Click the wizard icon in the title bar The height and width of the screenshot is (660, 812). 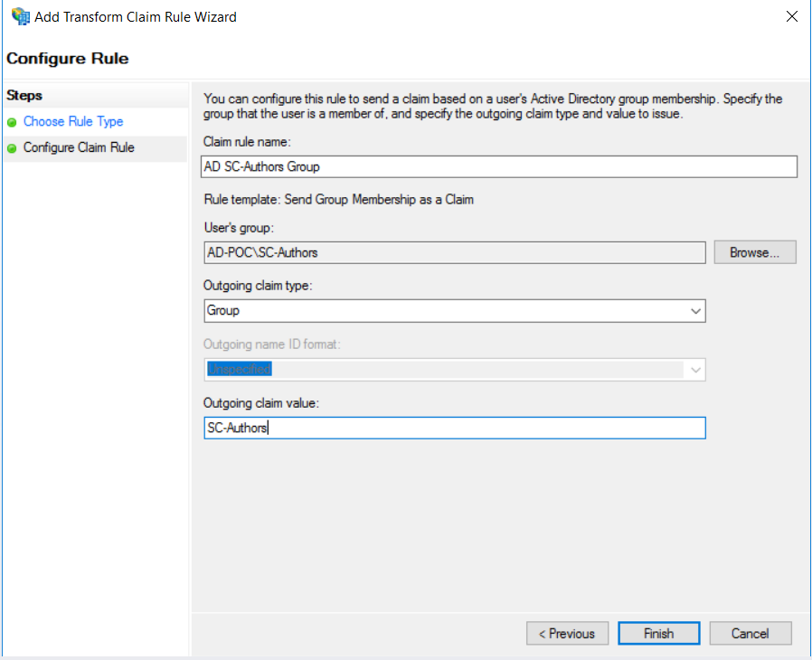pos(19,16)
